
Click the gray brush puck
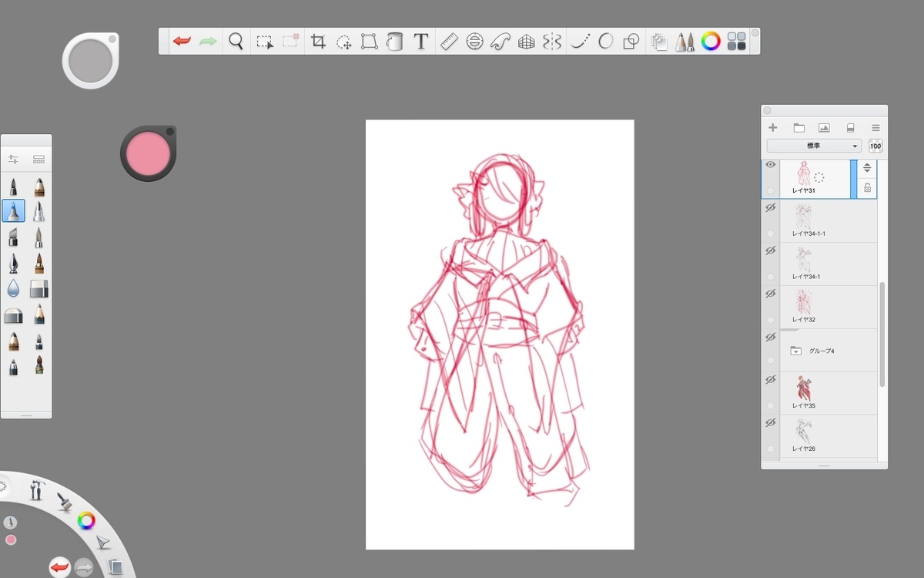[90, 59]
